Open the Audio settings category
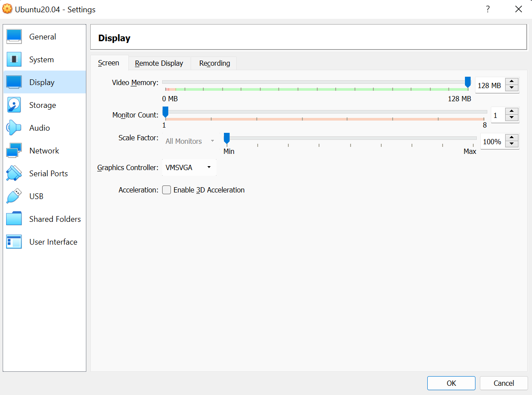Image resolution: width=532 pixels, height=395 pixels. 45,128
